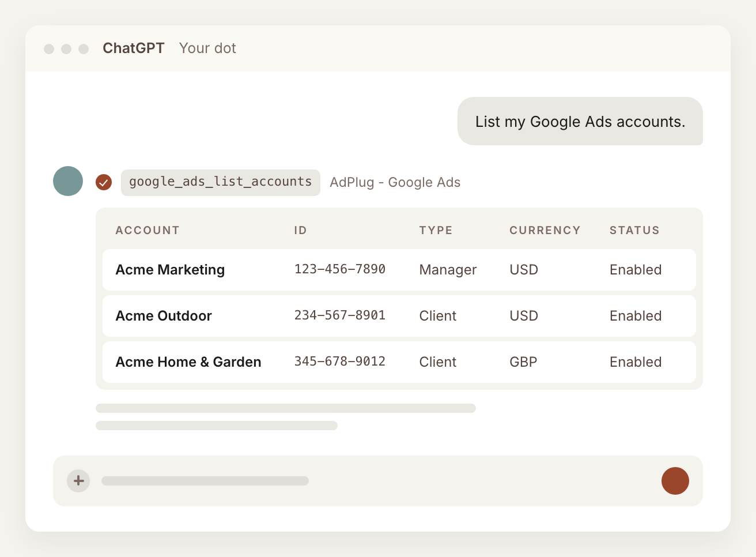Screen dimensions: 756x557
Task: Click the ACCOUNT column header
Action: 148,230
